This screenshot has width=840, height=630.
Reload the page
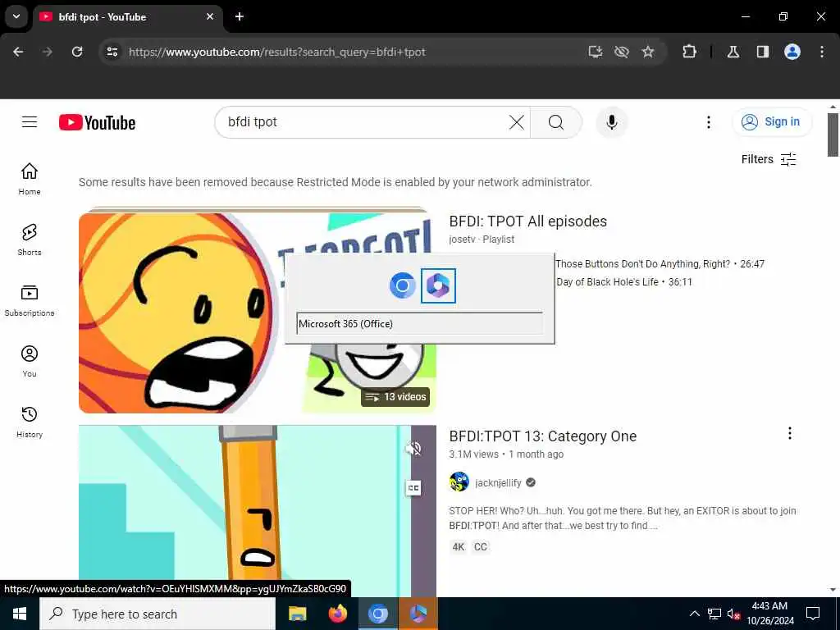point(77,52)
